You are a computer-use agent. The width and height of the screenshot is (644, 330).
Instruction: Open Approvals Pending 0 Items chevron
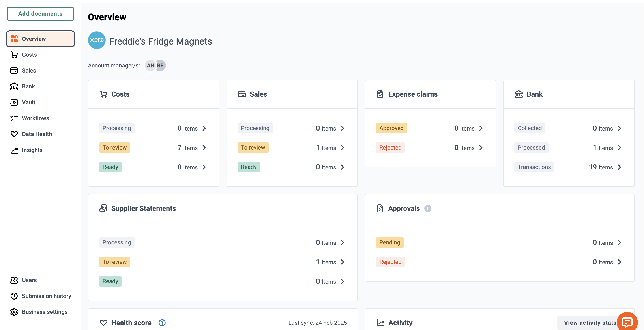coord(620,242)
